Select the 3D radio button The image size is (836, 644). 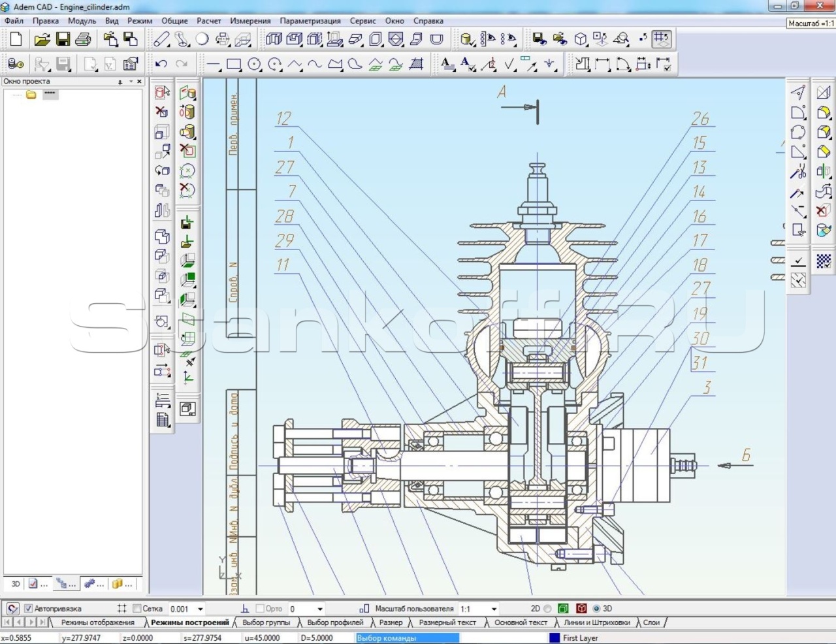[596, 609]
